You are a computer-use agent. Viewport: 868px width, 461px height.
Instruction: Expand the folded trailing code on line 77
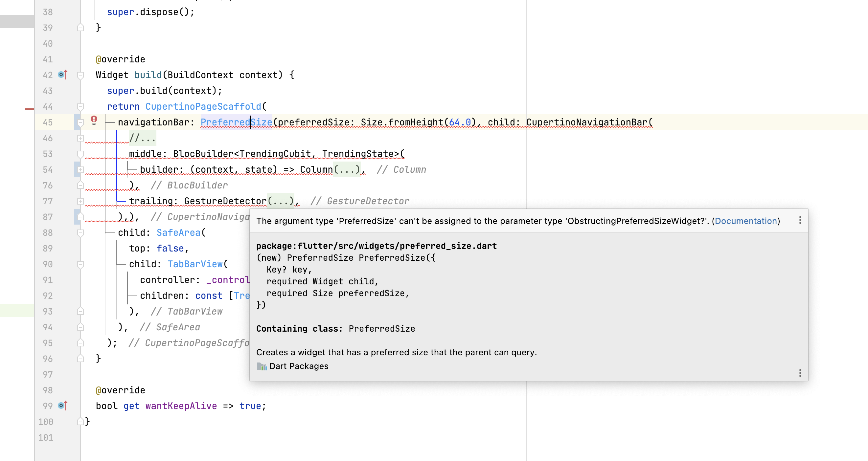(x=80, y=201)
